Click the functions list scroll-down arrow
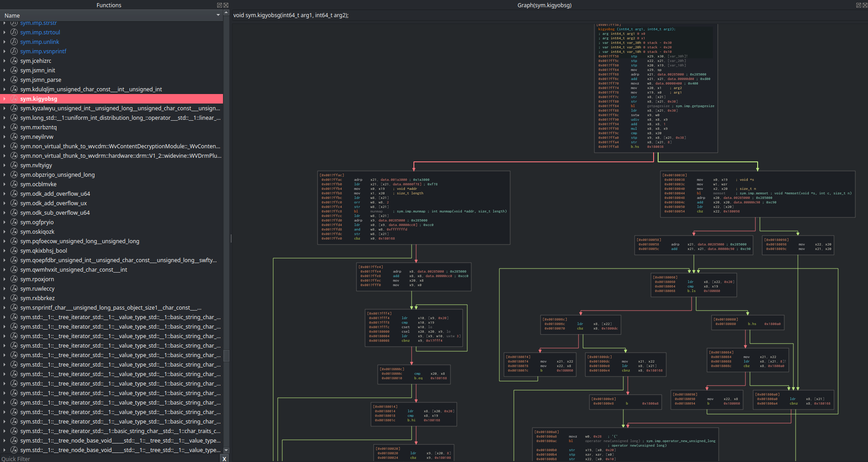The width and height of the screenshot is (868, 462). point(226,450)
